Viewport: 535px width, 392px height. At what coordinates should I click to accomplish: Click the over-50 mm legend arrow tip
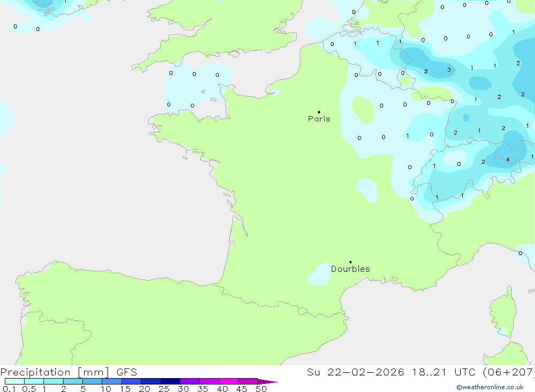tap(267, 381)
